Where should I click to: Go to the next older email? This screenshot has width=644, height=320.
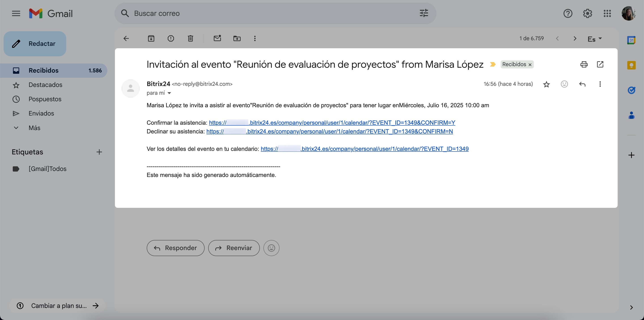pos(575,38)
